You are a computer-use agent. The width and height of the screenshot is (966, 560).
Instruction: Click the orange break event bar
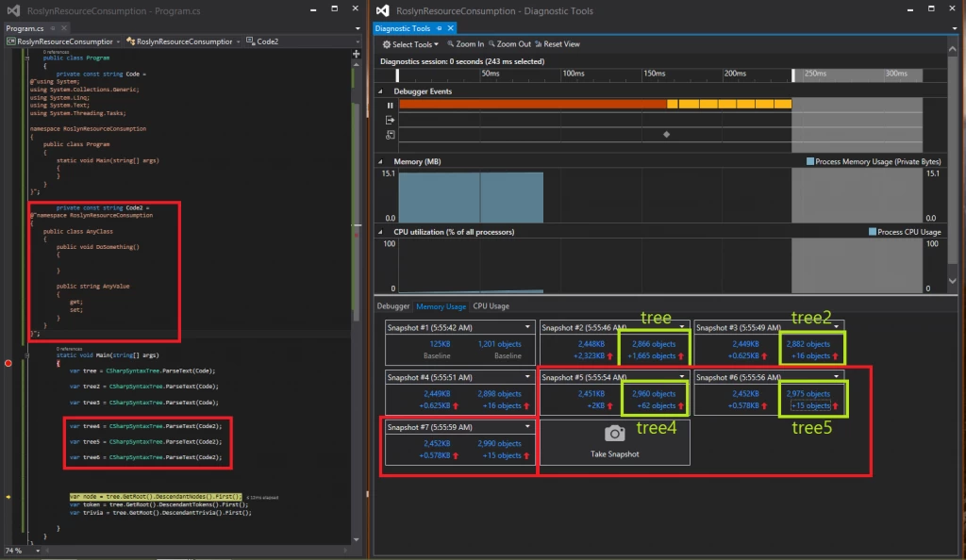pyautogui.click(x=533, y=104)
